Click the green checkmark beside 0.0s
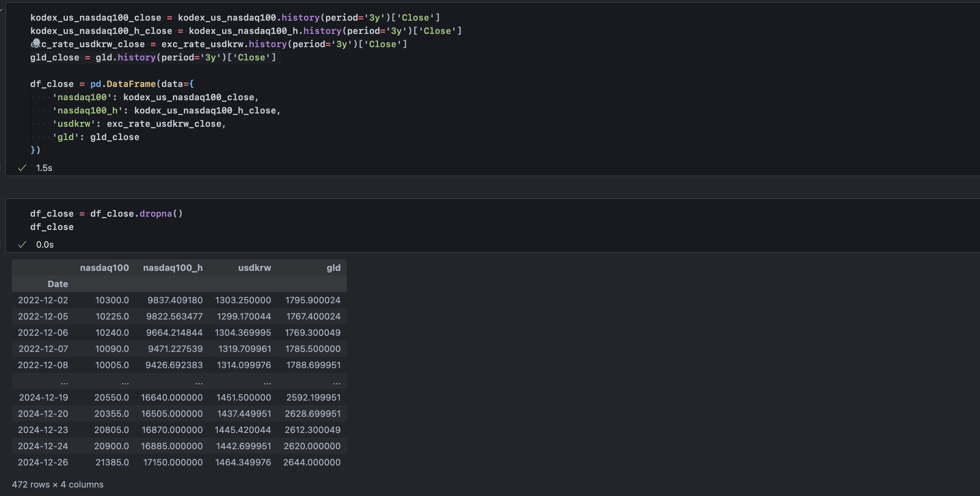 pyautogui.click(x=22, y=244)
